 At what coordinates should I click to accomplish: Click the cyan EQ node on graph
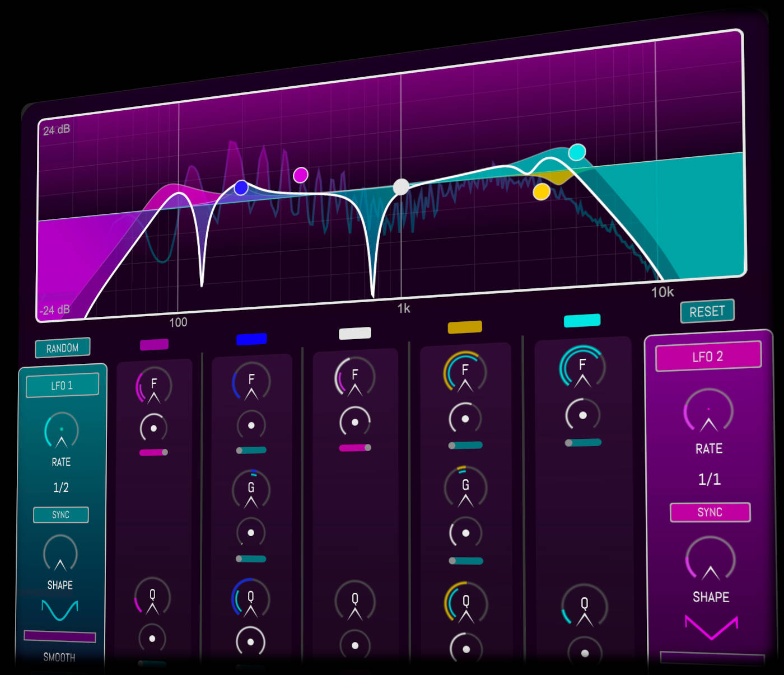coord(577,152)
